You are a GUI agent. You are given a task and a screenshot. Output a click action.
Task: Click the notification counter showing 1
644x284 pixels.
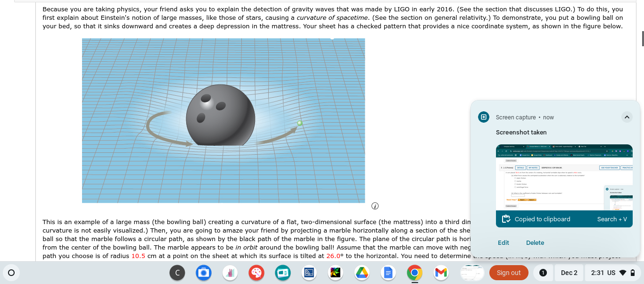coord(543,273)
